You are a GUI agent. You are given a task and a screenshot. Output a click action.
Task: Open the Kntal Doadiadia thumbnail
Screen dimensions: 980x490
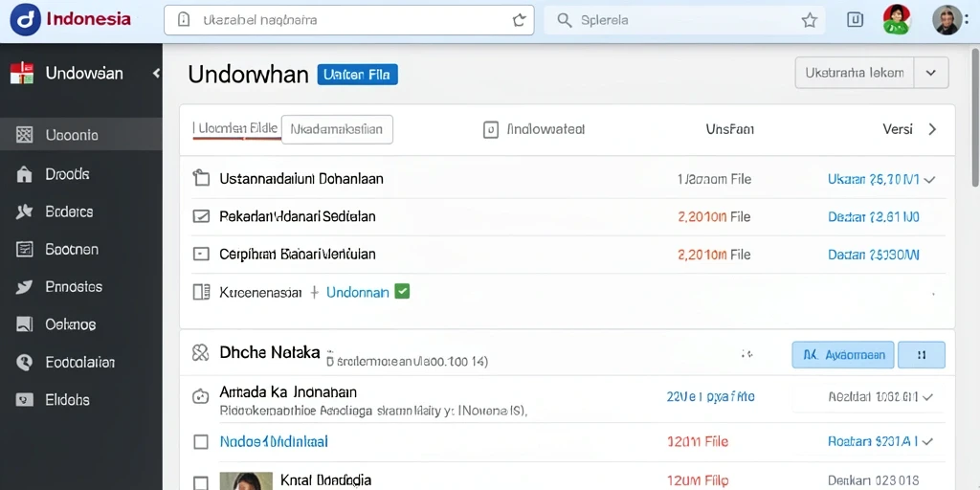pyautogui.click(x=246, y=480)
